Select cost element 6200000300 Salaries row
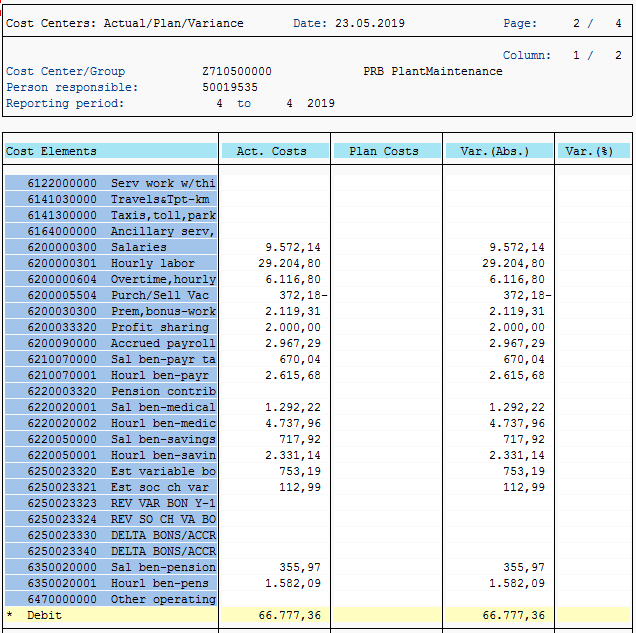This screenshot has height=633, width=636. click(111, 247)
